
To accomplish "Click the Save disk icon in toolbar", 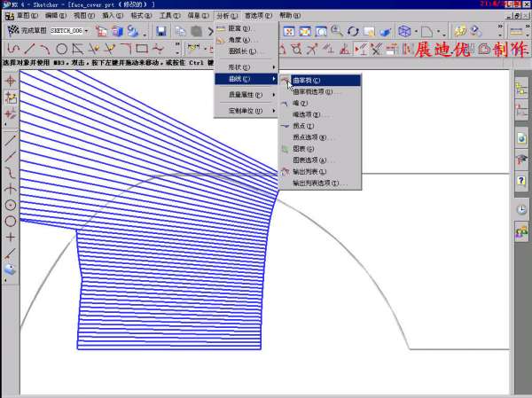I will pyautogui.click(x=161, y=31).
